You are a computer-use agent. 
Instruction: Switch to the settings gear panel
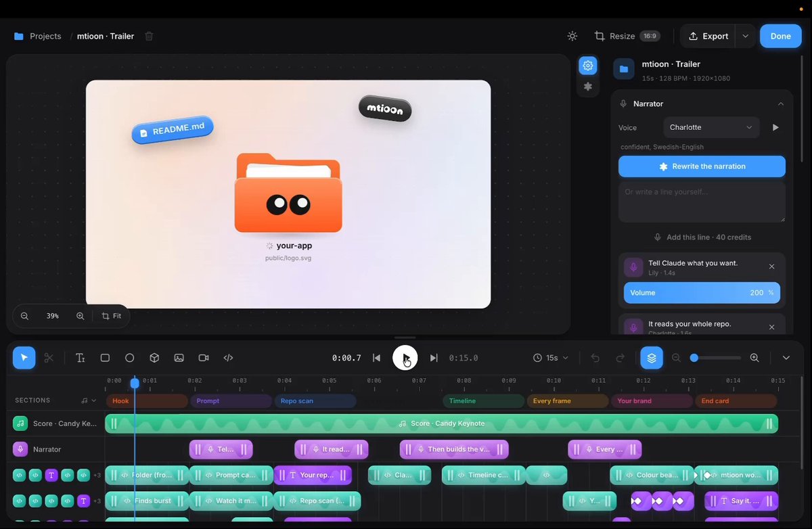tap(588, 66)
